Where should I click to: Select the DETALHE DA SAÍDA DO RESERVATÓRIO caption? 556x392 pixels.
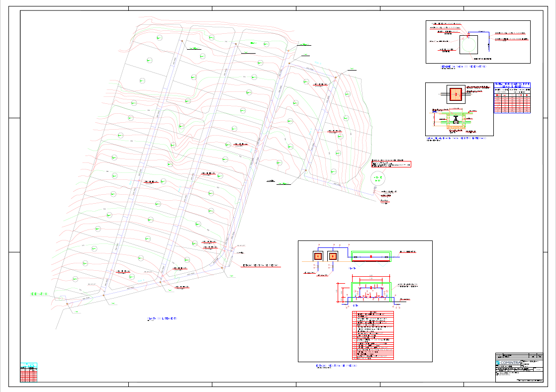pos(463,66)
